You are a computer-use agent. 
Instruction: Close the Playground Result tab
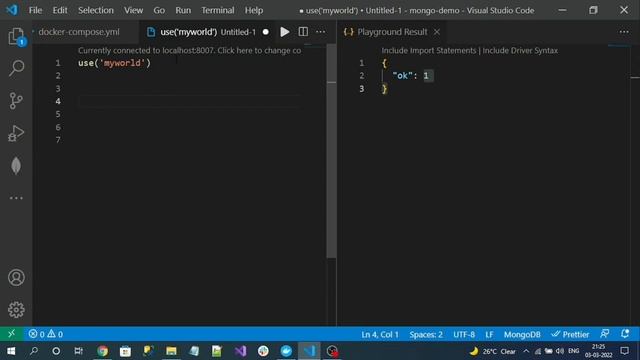tap(437, 32)
